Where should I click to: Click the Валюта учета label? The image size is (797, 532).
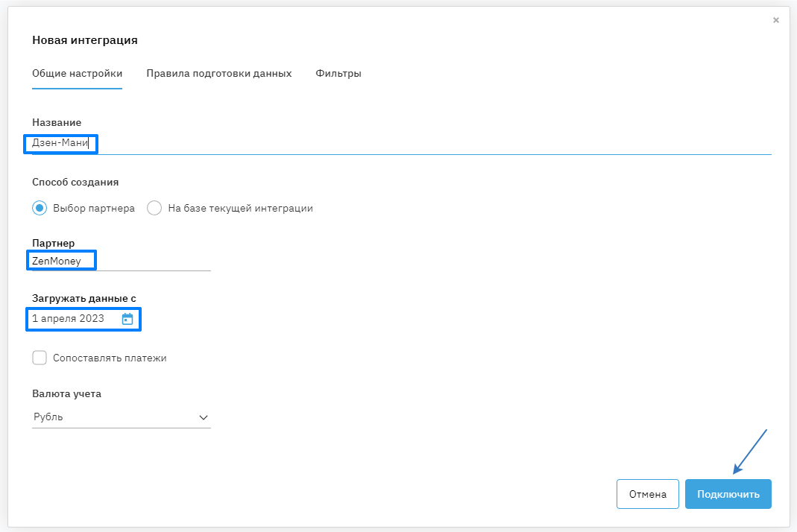coord(66,393)
